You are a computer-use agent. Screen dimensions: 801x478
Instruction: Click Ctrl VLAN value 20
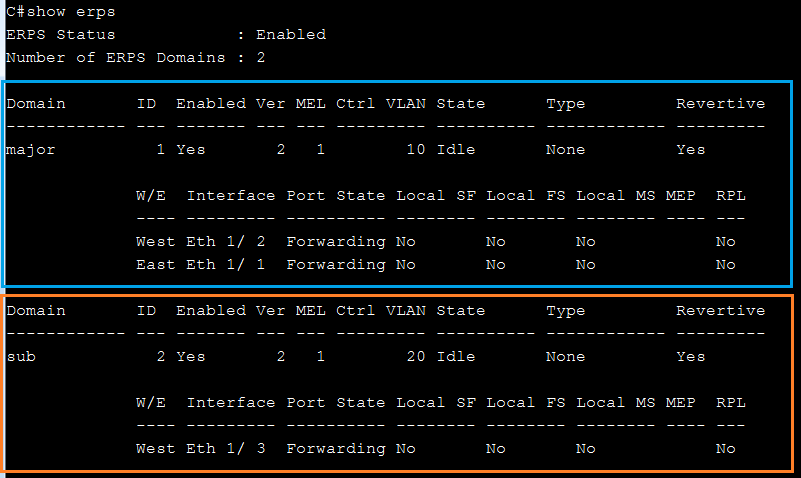click(x=416, y=356)
